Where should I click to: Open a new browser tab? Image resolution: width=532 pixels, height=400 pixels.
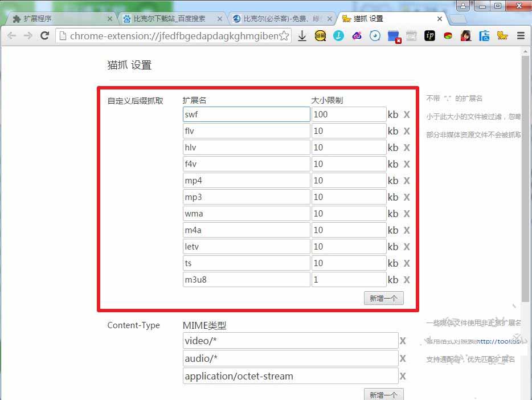tap(459, 19)
